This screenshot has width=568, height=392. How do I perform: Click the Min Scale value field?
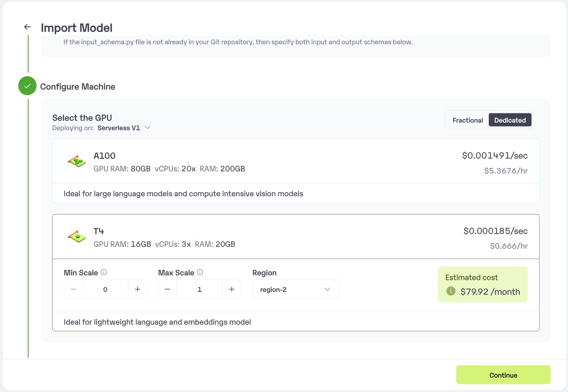[x=105, y=289]
